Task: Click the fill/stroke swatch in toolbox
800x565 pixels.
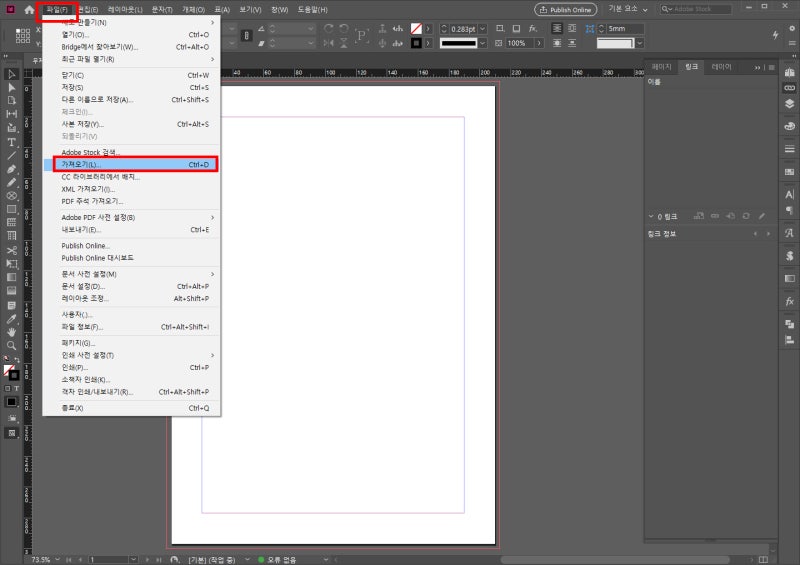Action: coord(10,369)
